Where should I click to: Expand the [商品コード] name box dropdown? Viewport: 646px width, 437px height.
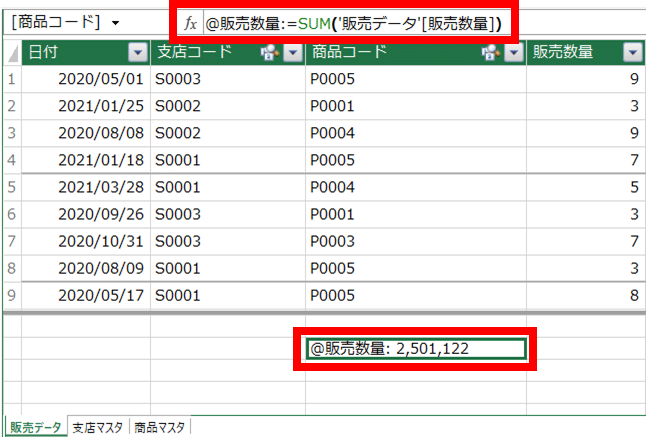point(116,23)
